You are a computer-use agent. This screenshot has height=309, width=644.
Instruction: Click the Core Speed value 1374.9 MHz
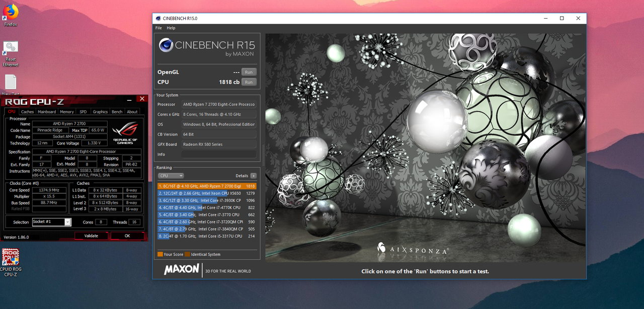pyautogui.click(x=49, y=190)
